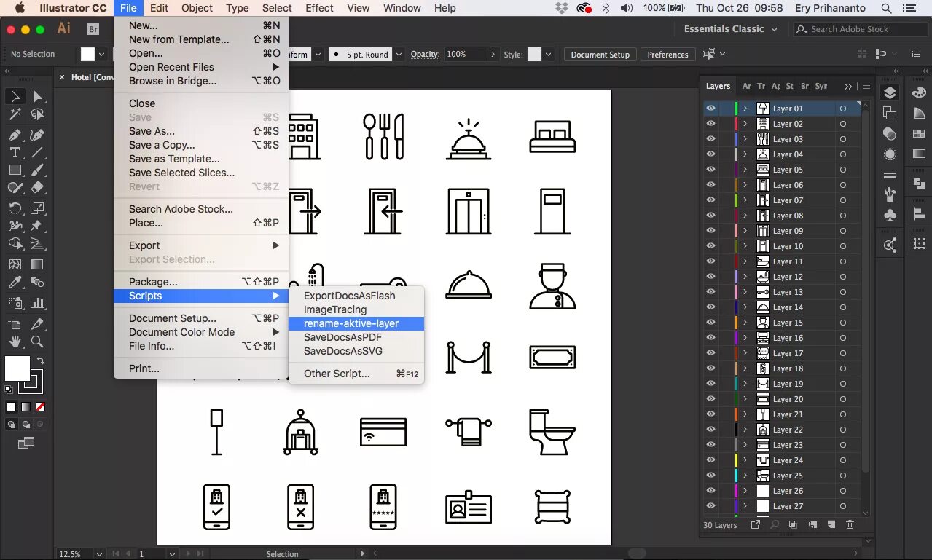Choose Other Script menu entry
The image size is (932, 560).
[356, 374]
